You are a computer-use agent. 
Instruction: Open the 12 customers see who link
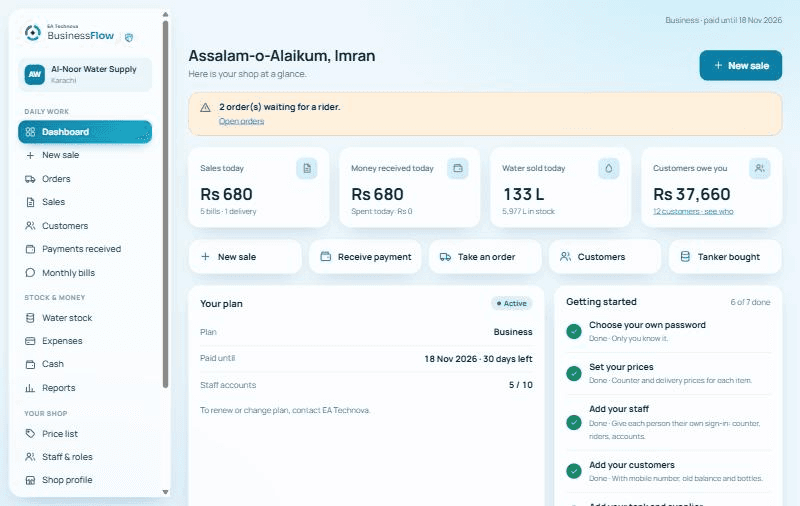(x=693, y=211)
